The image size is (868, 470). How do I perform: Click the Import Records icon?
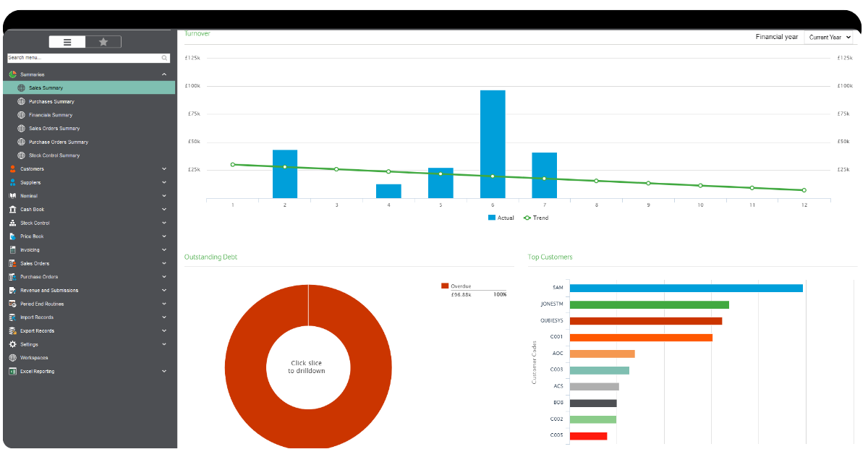(12, 317)
